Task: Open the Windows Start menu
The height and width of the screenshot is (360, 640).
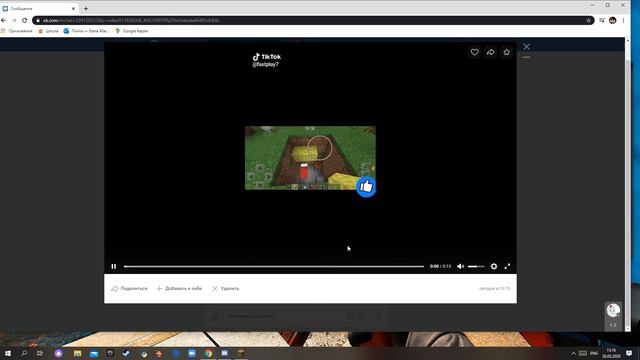Action: [8, 353]
